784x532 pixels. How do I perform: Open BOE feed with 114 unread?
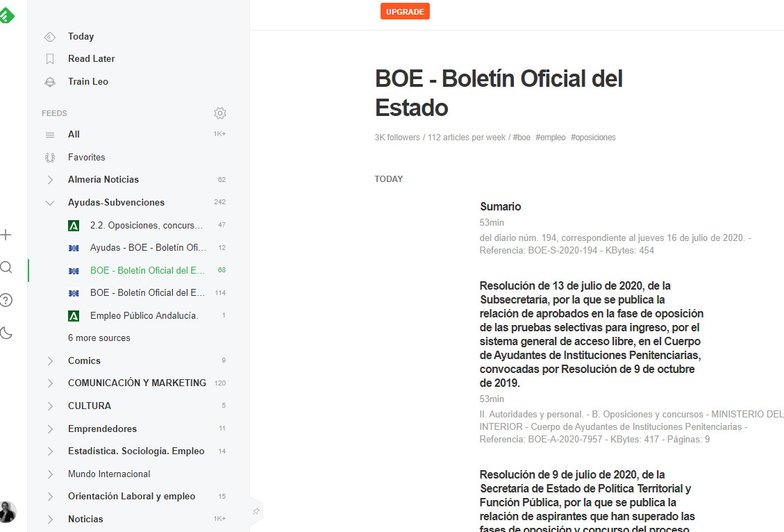click(x=147, y=292)
